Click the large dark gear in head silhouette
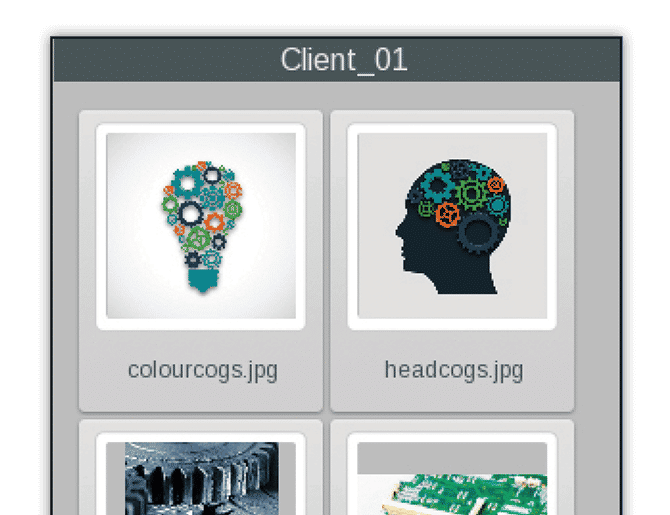Screen dimensions: 670x515 click(479, 233)
